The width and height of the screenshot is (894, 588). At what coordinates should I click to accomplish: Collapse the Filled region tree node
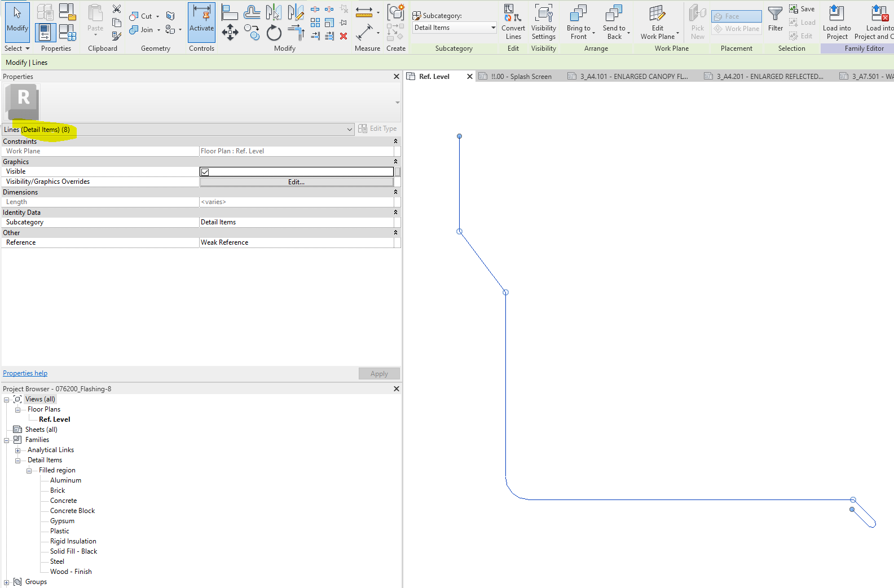(29, 471)
